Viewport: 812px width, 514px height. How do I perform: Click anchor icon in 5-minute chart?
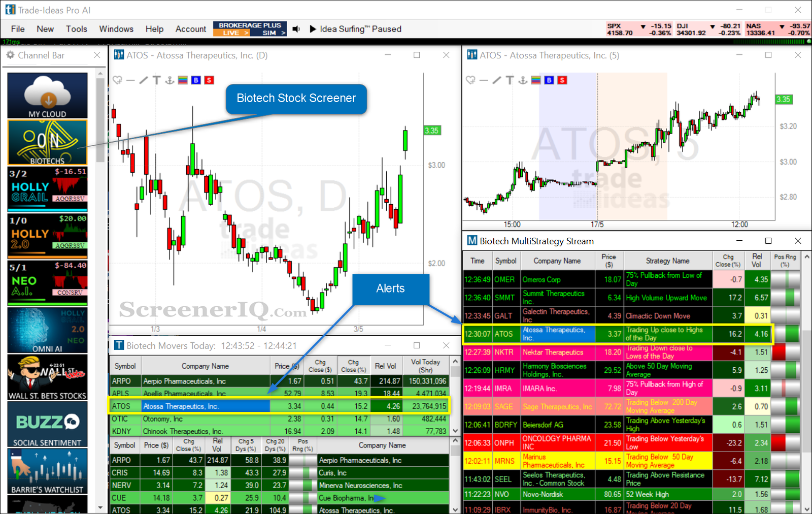523,80
